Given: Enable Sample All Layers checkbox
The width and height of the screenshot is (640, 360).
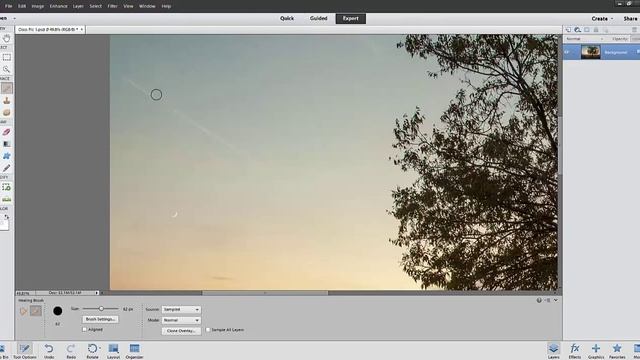Looking at the screenshot, I should 208,329.
